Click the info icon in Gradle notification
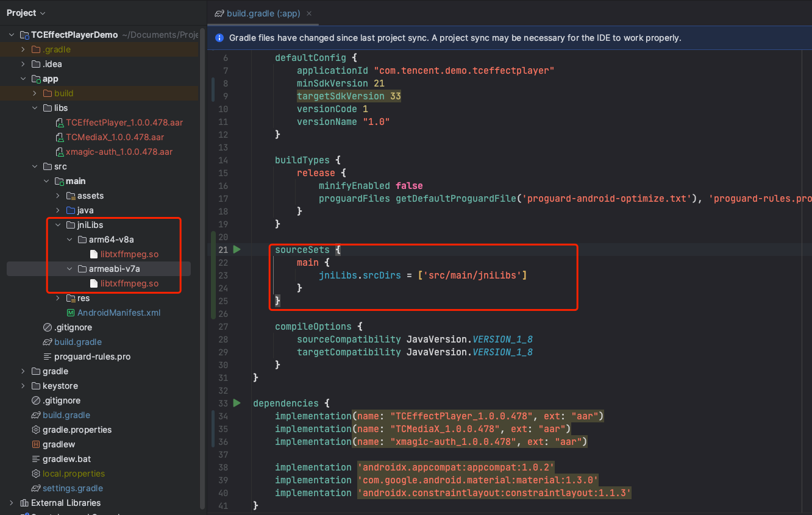 click(x=220, y=38)
